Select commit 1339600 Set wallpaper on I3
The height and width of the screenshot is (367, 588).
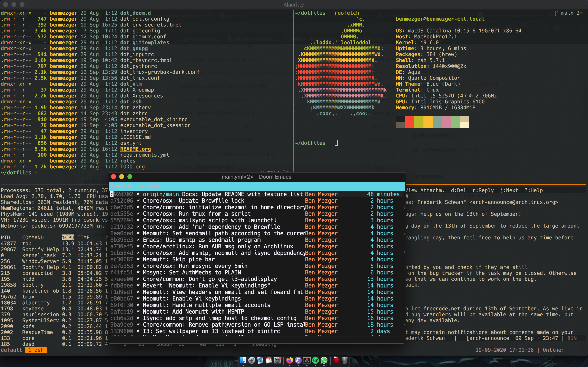(x=211, y=331)
